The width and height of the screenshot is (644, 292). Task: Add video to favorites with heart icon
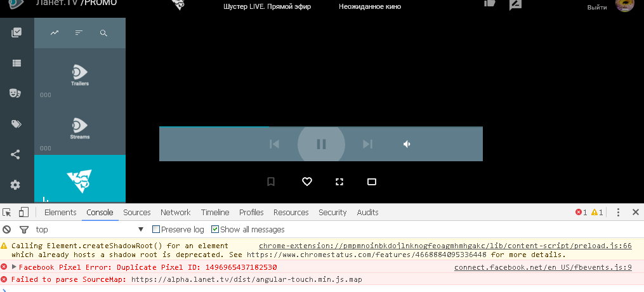coord(307,182)
